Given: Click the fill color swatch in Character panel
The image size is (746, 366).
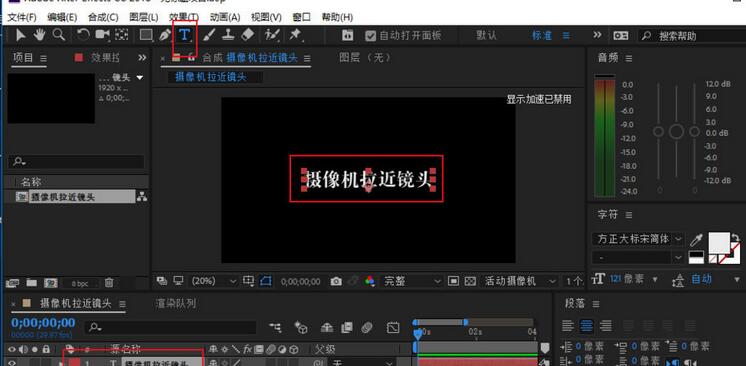Looking at the screenshot, I should coord(719,242).
